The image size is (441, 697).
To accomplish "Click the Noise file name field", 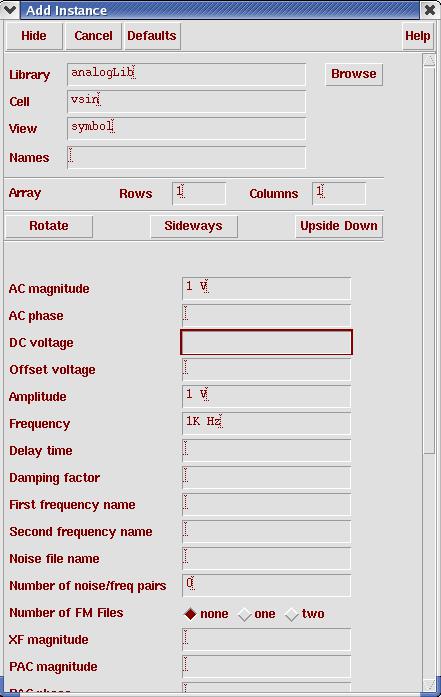I will (266, 558).
